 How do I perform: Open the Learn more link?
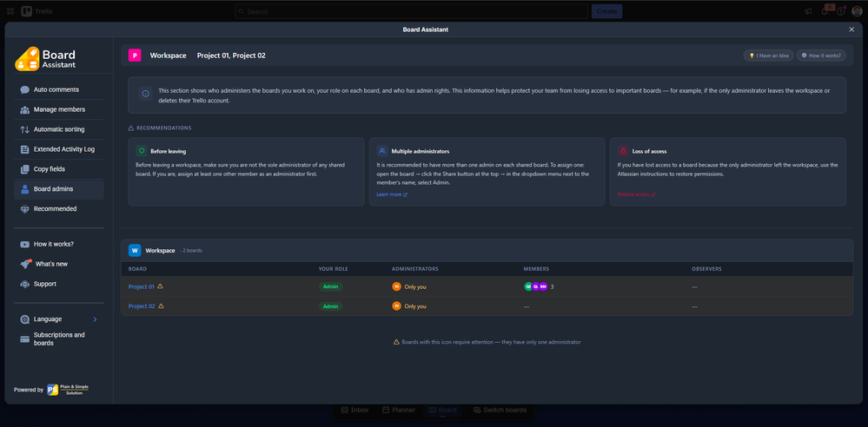point(392,194)
